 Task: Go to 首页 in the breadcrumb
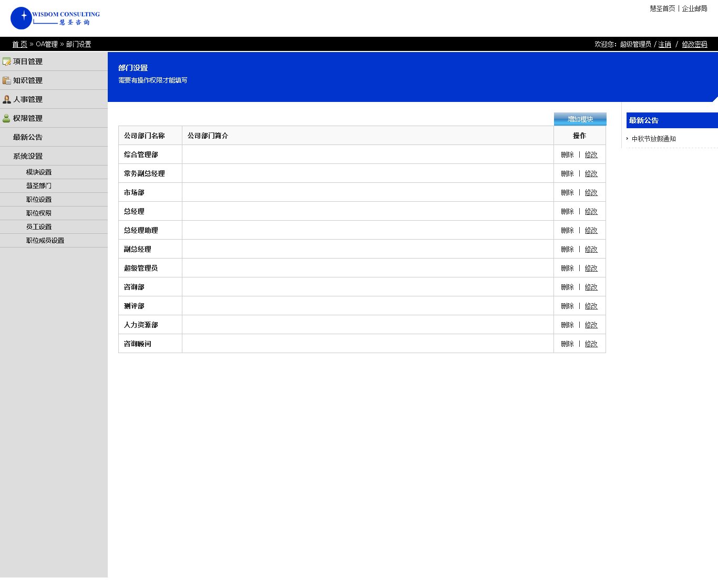19,45
